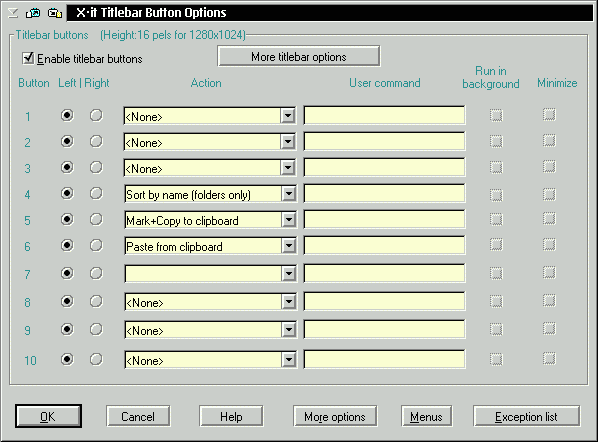Toggle Minimize checkbox for button 6
The image size is (598, 442).
tap(549, 244)
